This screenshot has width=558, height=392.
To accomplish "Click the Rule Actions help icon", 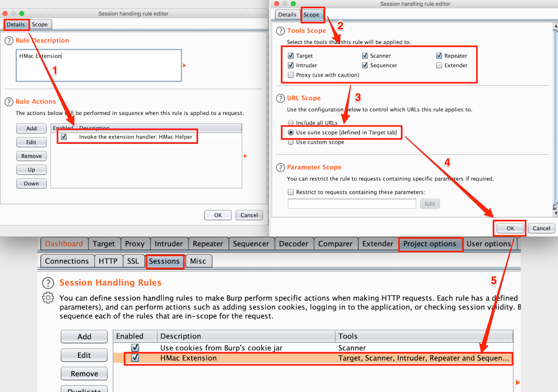I will (x=9, y=102).
